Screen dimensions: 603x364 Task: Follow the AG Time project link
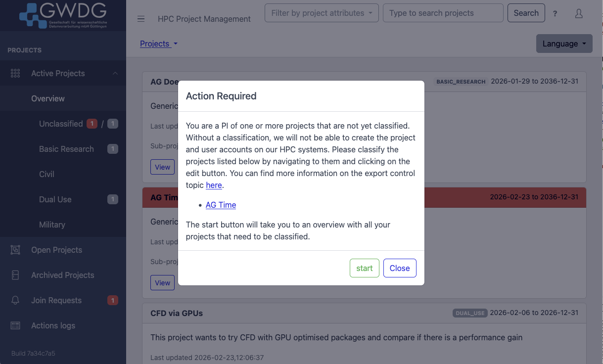(x=221, y=205)
